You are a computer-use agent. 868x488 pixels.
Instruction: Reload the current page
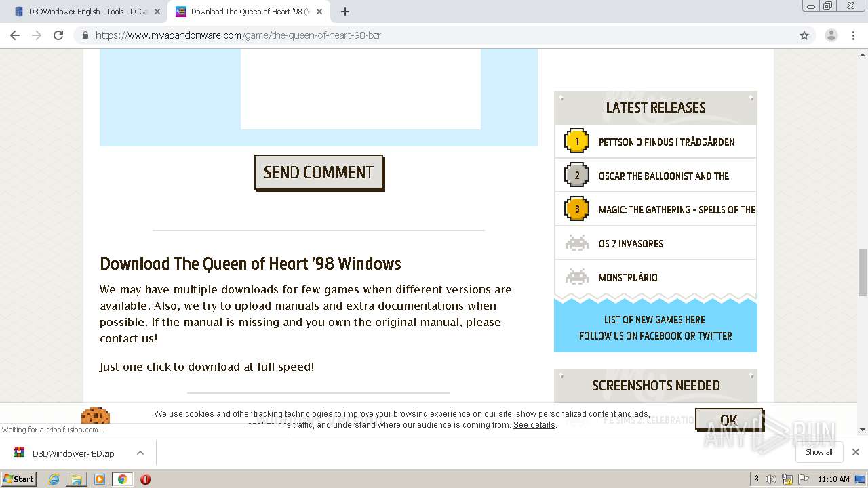coord(58,35)
